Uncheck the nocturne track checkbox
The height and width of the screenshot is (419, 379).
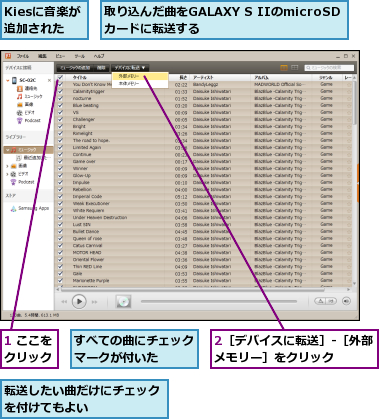point(60,98)
